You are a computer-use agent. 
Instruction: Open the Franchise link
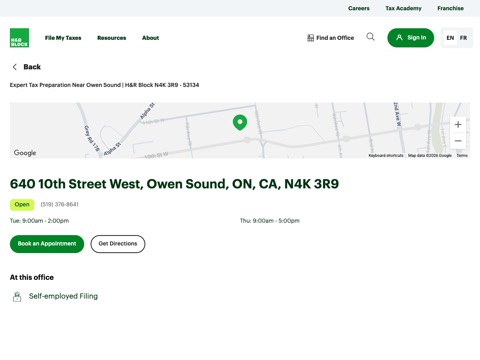point(450,8)
